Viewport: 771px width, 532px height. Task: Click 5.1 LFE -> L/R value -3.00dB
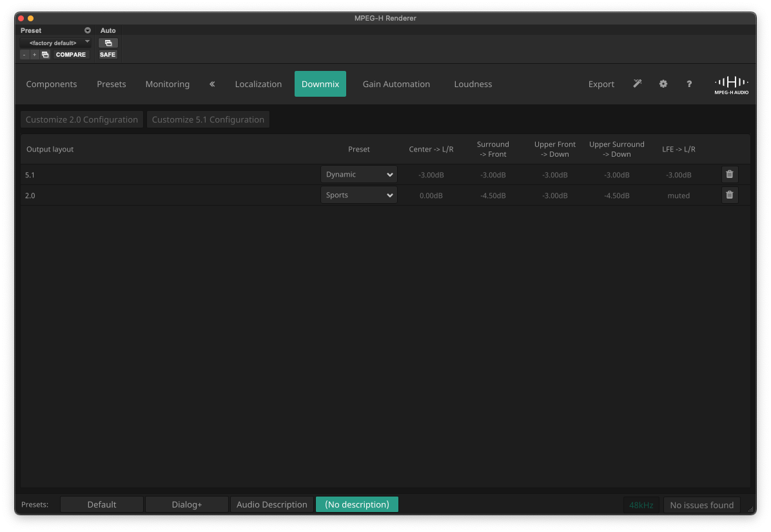pyautogui.click(x=679, y=175)
